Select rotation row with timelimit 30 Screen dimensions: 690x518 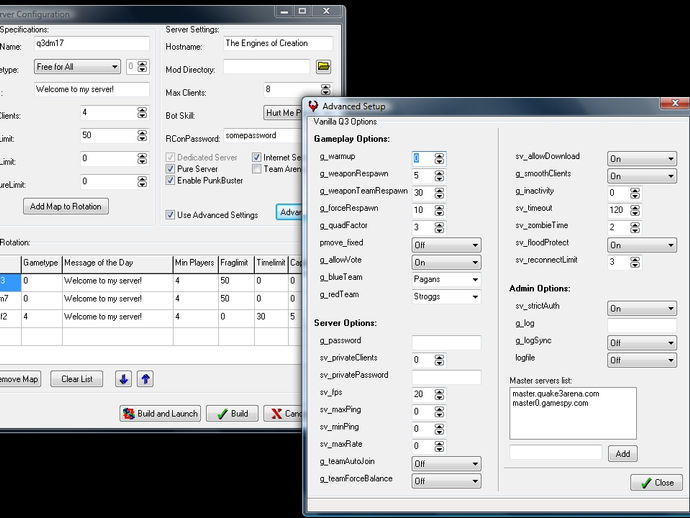[x=150, y=317]
